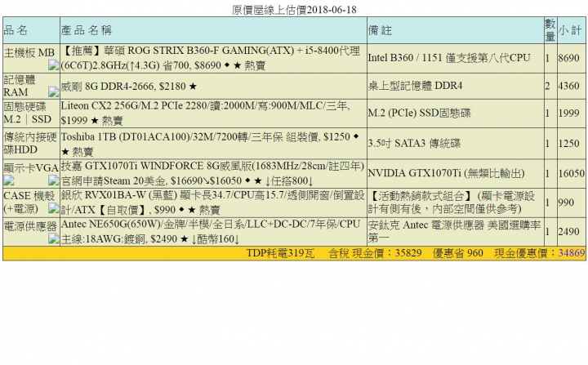Select the 顯示卡VGA category label

(x=31, y=168)
